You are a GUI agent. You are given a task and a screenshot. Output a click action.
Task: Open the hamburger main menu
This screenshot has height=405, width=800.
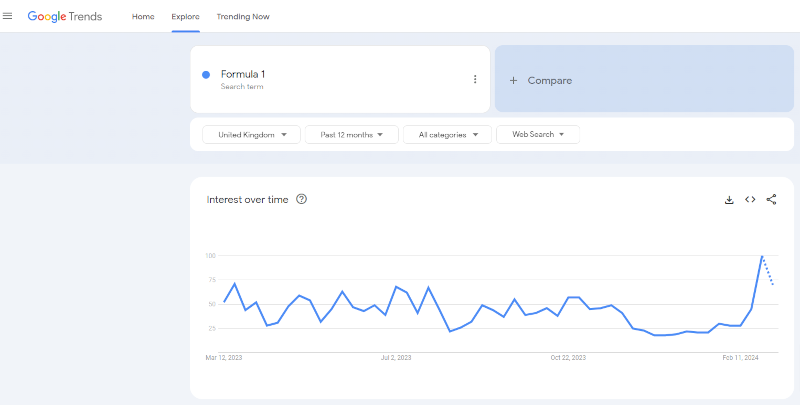click(x=7, y=16)
